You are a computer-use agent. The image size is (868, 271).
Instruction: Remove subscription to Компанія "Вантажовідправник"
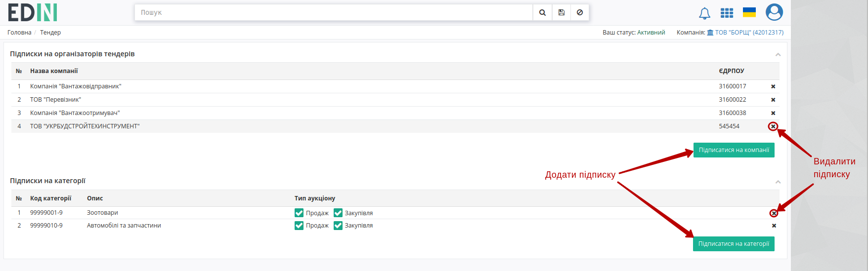coord(773,86)
